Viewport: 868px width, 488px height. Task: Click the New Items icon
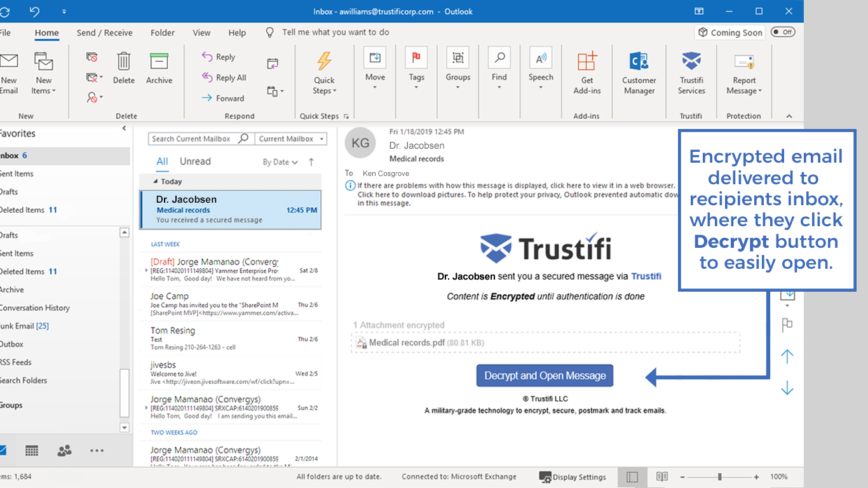44,62
